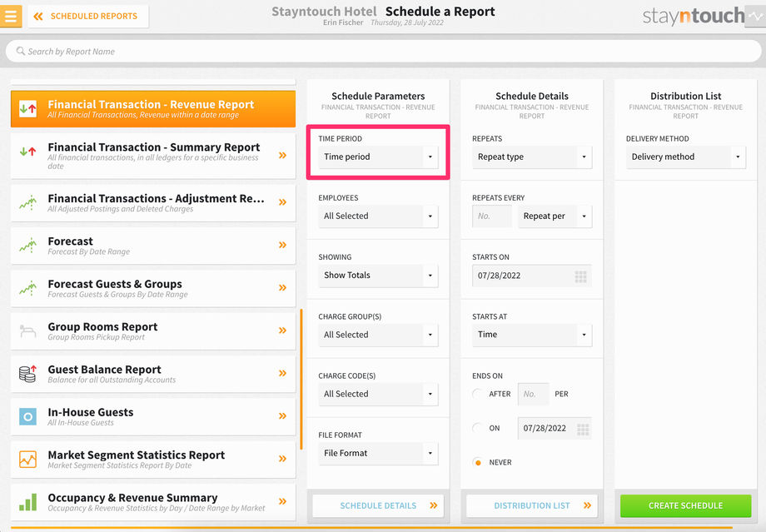
Task: Open Adjustment Report via its double chevron
Action: pyautogui.click(x=282, y=202)
